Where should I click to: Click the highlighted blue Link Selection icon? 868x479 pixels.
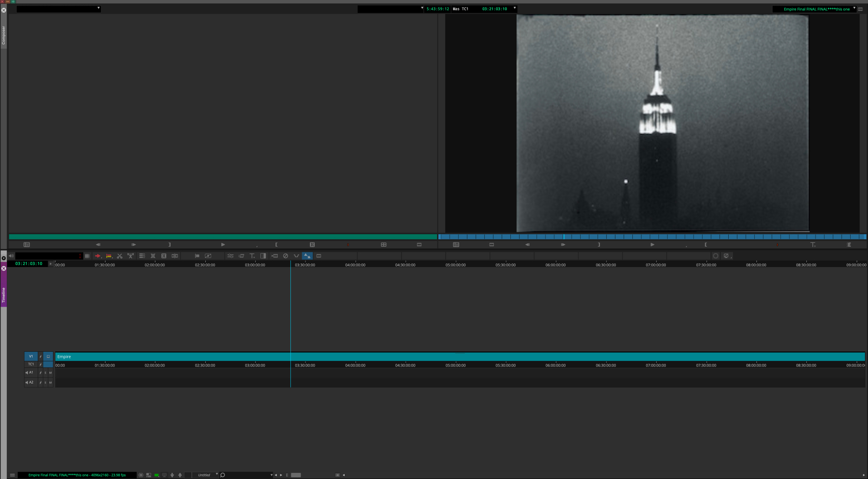coord(307,256)
